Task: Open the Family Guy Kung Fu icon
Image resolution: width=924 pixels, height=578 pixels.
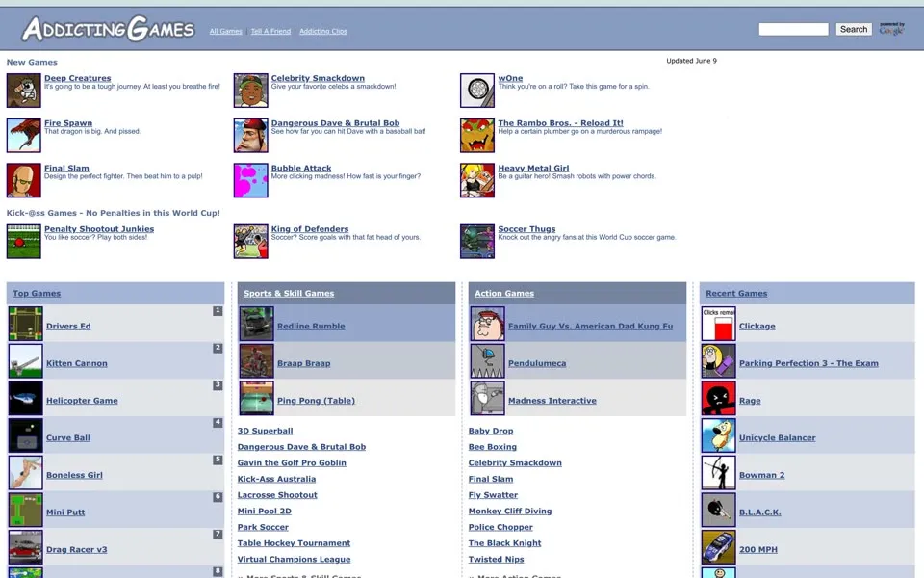Action: tap(487, 324)
